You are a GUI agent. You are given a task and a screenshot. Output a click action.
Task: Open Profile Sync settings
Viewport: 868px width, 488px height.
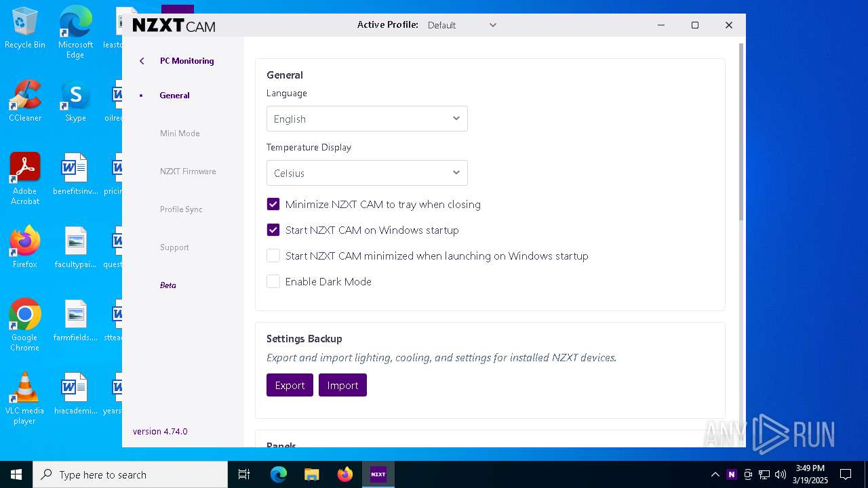point(181,209)
